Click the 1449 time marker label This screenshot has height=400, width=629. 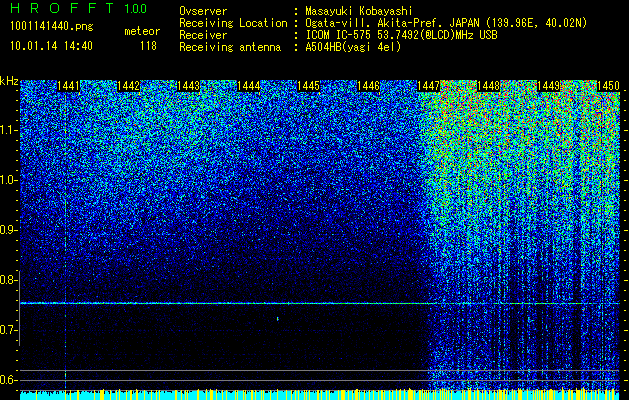548,86
